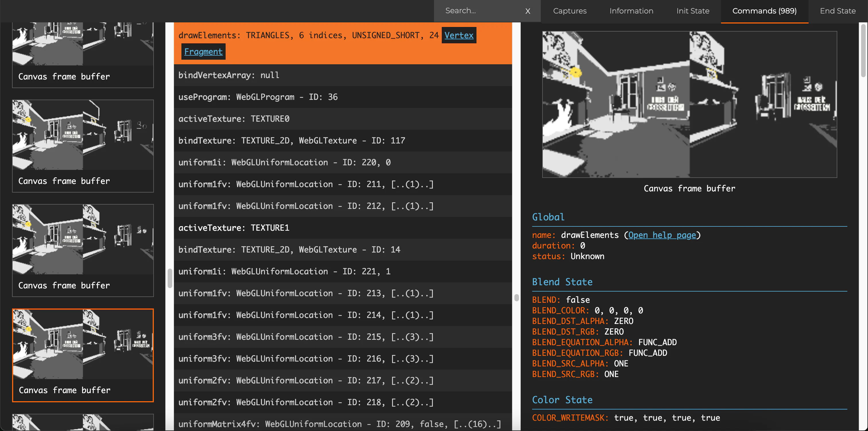Switch to the Captures tab
Screen dimensions: 868x431
point(569,11)
